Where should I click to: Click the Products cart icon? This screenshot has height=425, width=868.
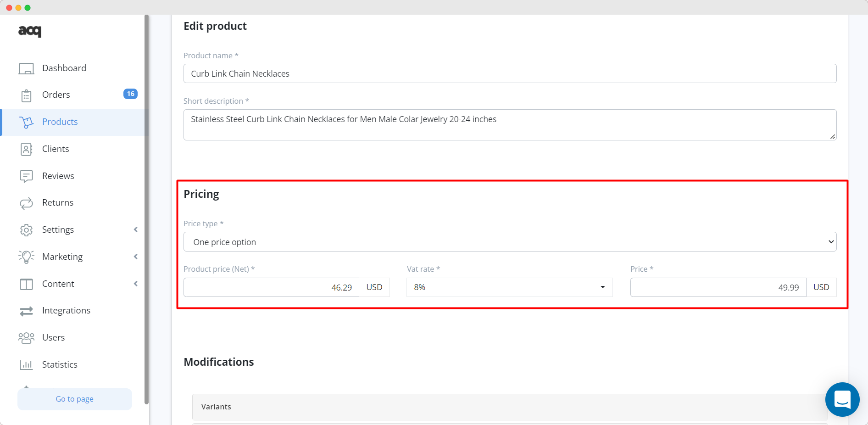26,122
